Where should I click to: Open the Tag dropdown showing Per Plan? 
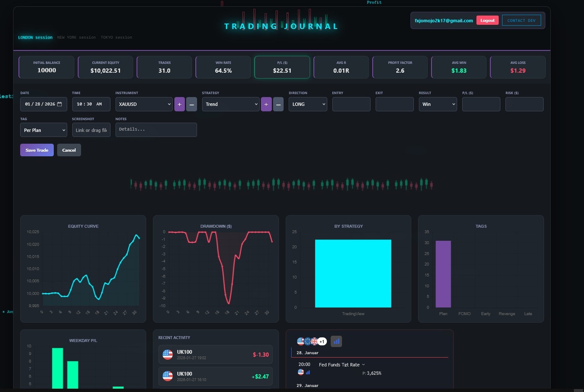pyautogui.click(x=43, y=130)
